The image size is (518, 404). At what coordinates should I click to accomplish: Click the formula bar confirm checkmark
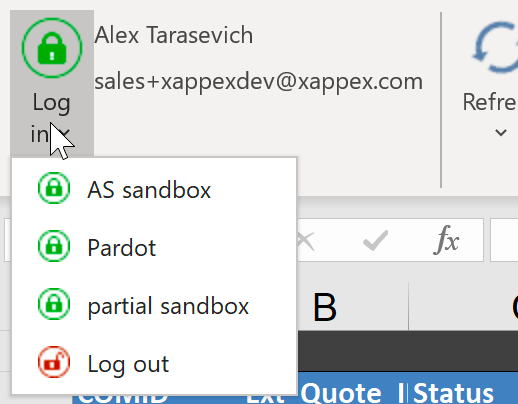pyautogui.click(x=376, y=240)
